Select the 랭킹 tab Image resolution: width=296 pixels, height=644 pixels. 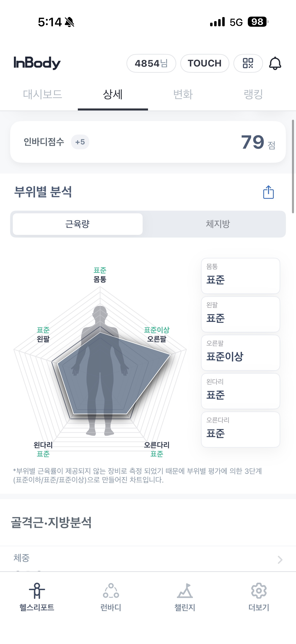coord(253,95)
